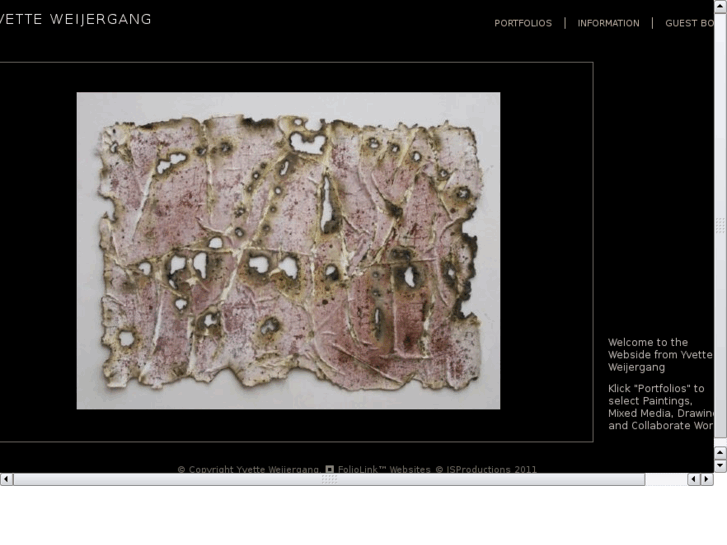
Task: Open the Guest Book menu item
Action: coord(689,23)
